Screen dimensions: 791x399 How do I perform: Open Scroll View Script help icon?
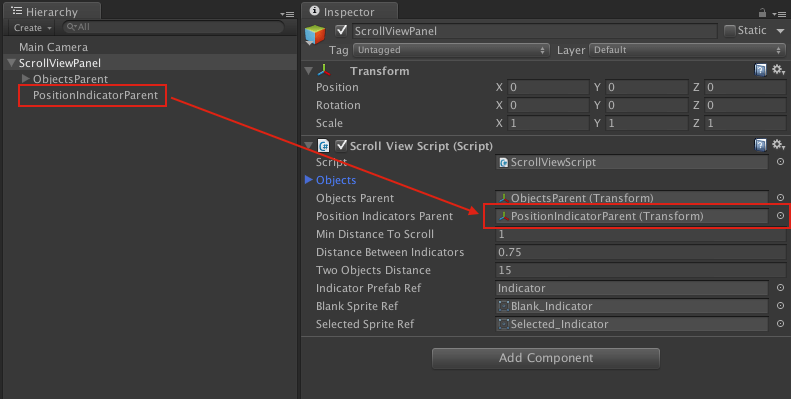click(760, 145)
